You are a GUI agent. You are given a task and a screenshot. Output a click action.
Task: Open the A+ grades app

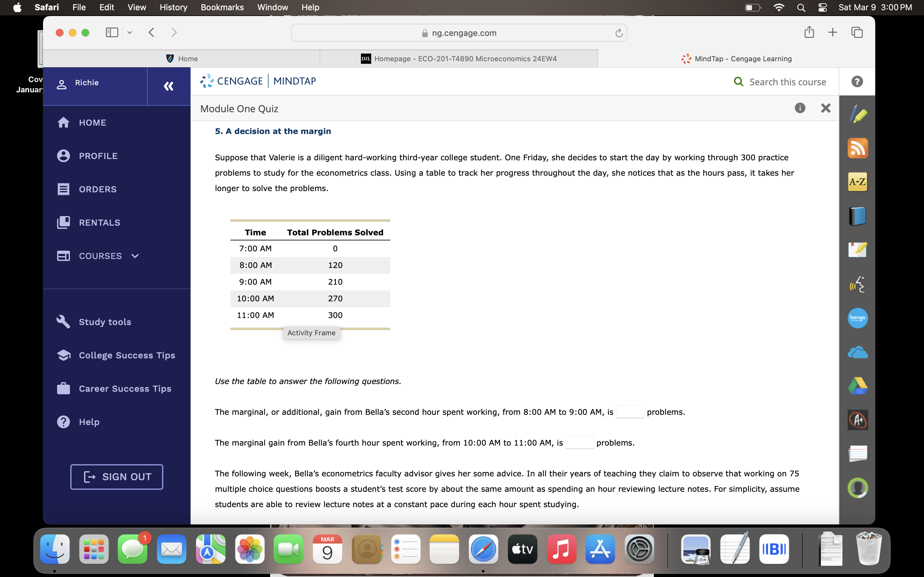coord(858,419)
